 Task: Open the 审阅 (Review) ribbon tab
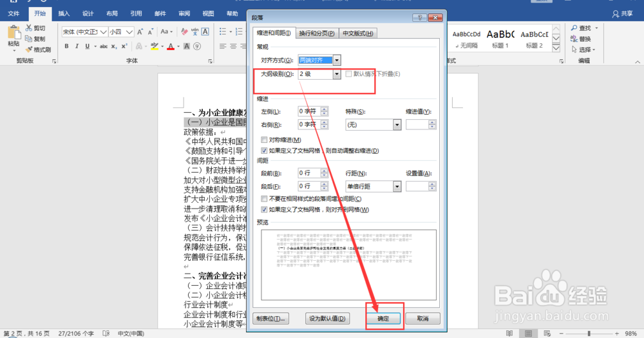[x=184, y=14]
